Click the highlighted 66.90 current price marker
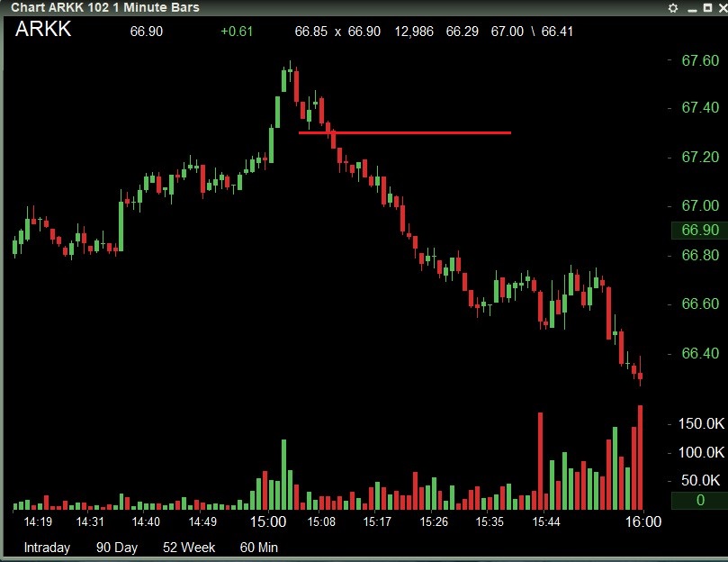 [x=700, y=230]
